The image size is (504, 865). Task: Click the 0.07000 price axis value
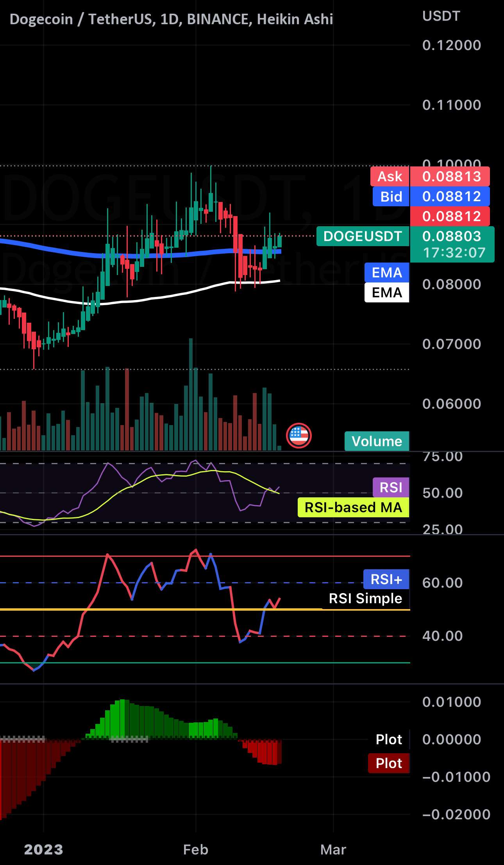pyautogui.click(x=452, y=344)
